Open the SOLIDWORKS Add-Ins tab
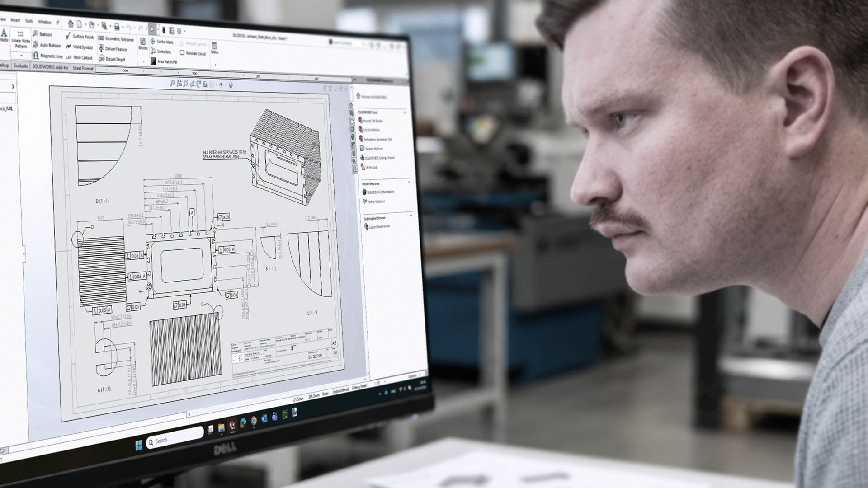Image resolution: width=868 pixels, height=488 pixels. [51, 67]
